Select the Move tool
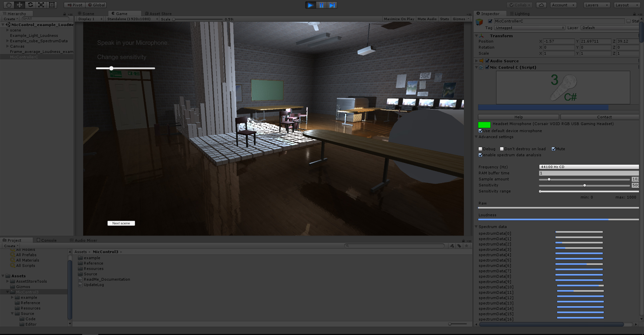 point(19,5)
